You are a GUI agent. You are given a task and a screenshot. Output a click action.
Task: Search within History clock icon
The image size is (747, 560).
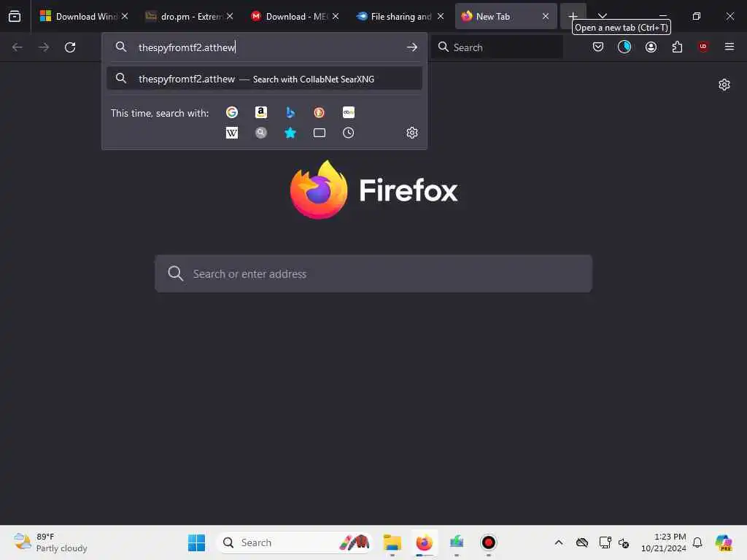(348, 133)
